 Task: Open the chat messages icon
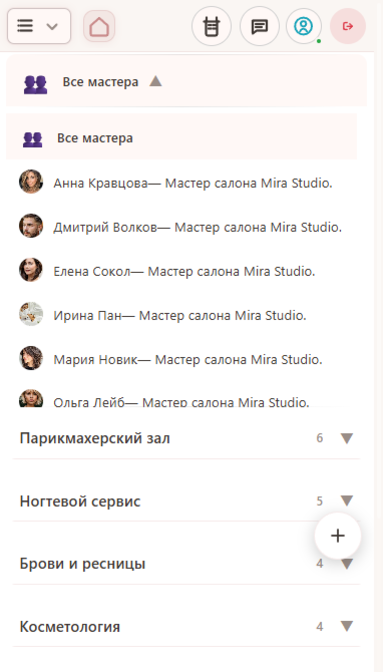coord(260,26)
